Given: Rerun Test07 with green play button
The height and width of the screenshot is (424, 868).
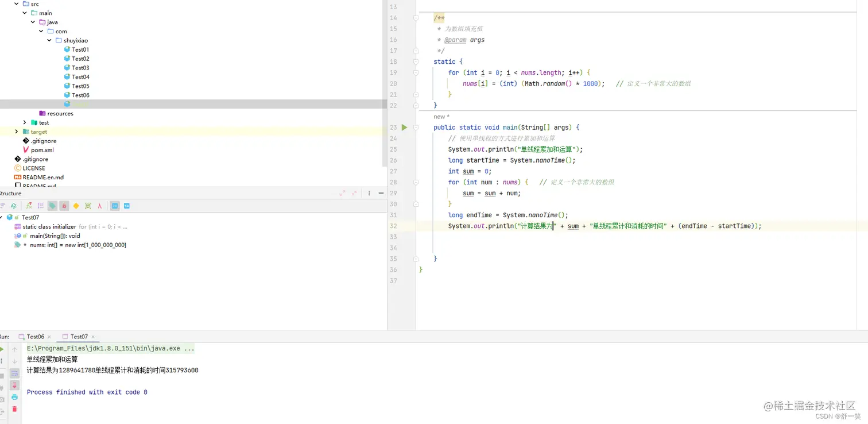Looking at the screenshot, I should [x=2, y=349].
